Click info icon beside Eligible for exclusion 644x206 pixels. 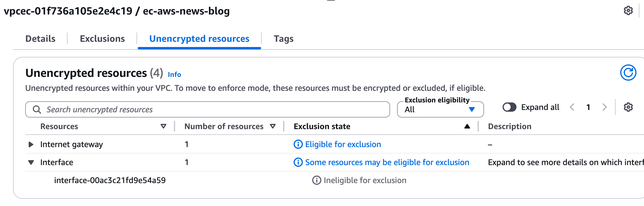pyautogui.click(x=298, y=144)
